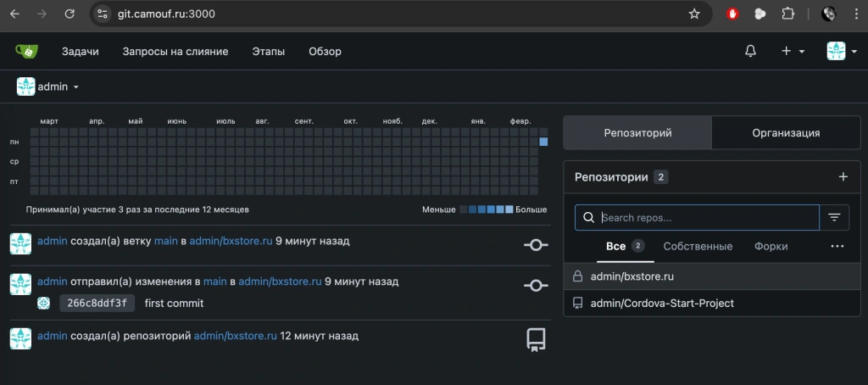Open the browser extensions puzzle icon
Image resolution: width=868 pixels, height=385 pixels.
tap(787, 14)
